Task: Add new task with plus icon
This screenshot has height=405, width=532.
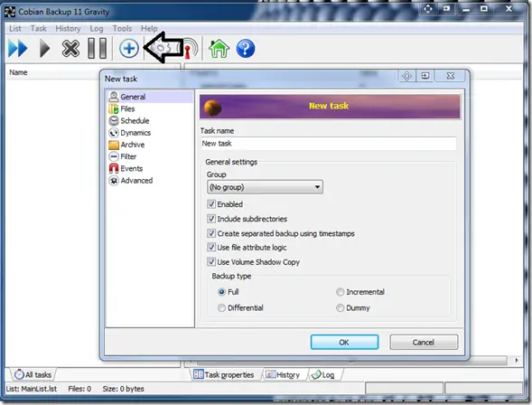Action: pyautogui.click(x=129, y=48)
